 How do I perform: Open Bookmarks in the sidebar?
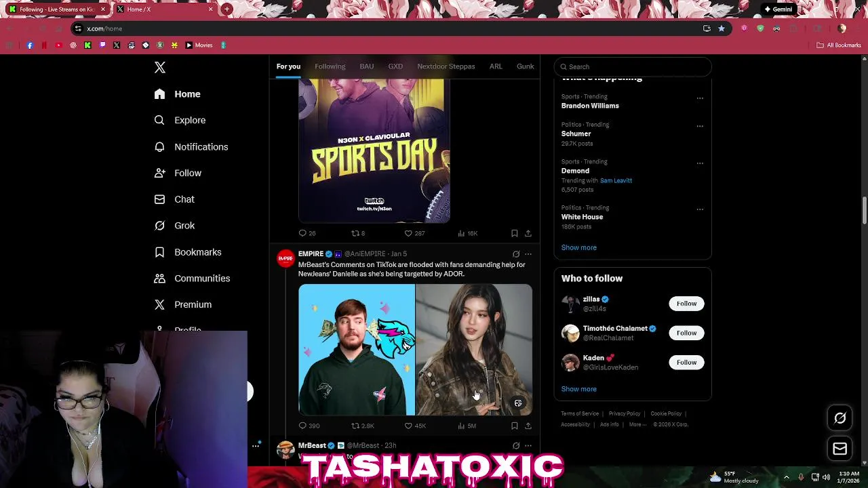pyautogui.click(x=188, y=252)
